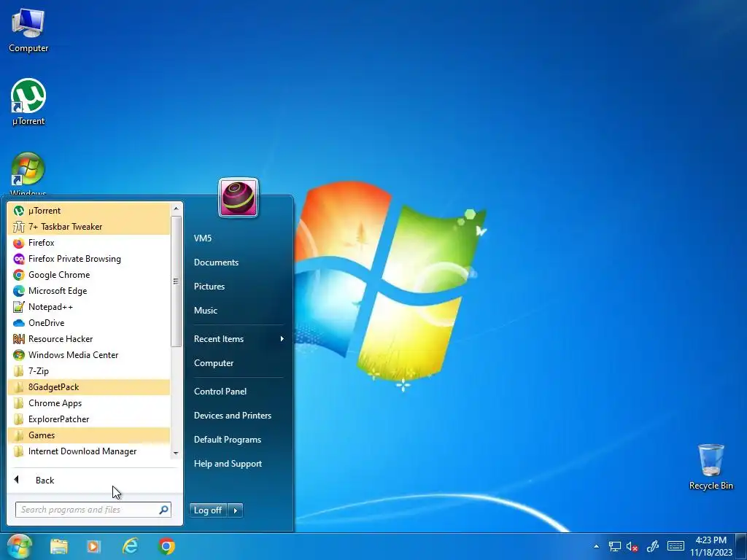
Task: Click the muted volume tray icon
Action: click(x=632, y=547)
